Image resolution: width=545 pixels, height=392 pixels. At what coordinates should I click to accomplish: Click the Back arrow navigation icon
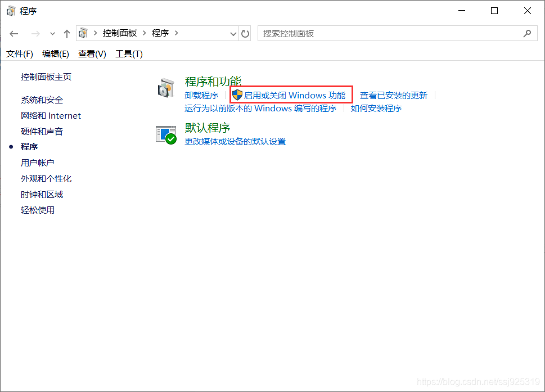pos(14,34)
